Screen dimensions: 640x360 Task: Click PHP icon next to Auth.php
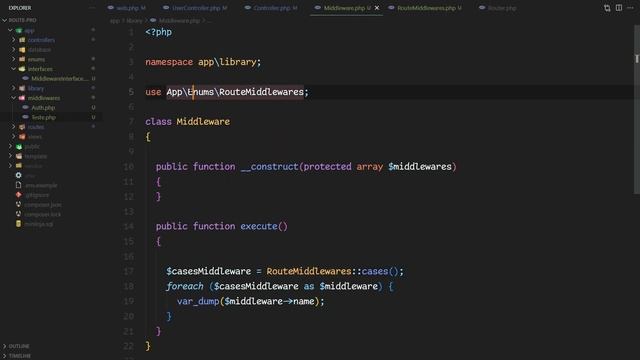(25, 107)
